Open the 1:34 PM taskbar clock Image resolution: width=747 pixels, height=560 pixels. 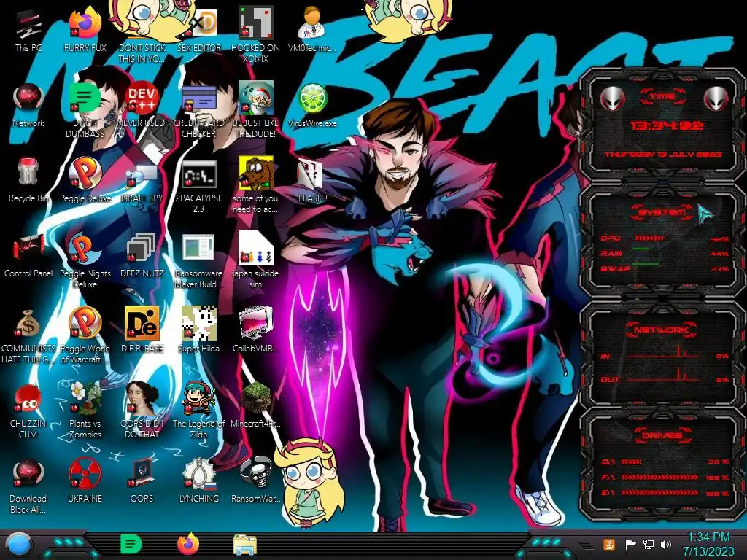tap(709, 544)
